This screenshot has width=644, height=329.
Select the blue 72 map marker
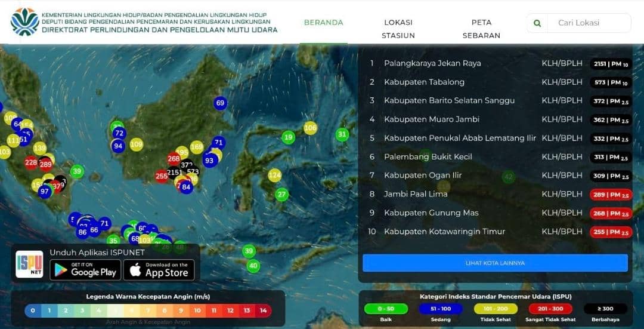(119, 133)
